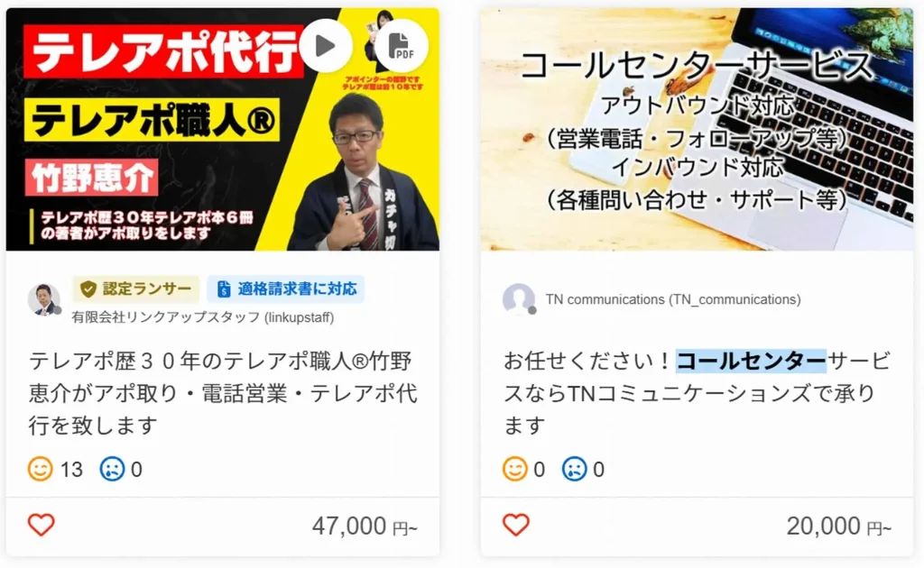Screen dimensions: 924x568
Task: Click the 47,000 円~ price
Action: 365,526
